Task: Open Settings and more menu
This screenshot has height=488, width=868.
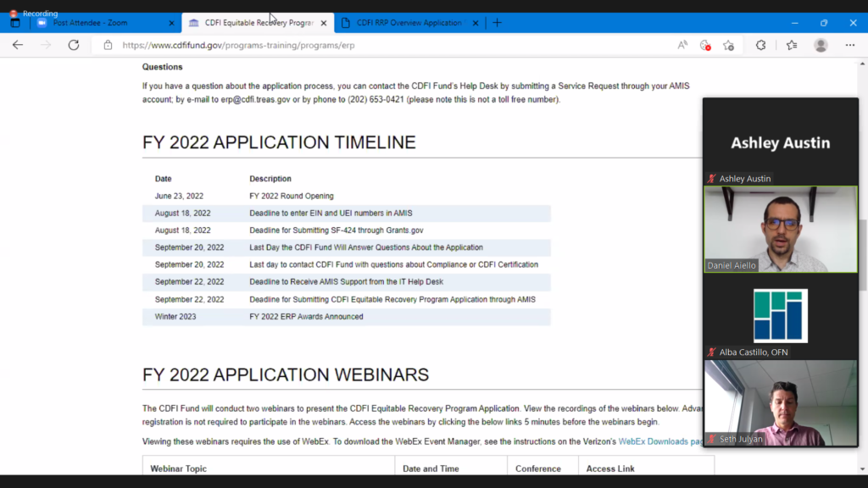Action: 850,46
